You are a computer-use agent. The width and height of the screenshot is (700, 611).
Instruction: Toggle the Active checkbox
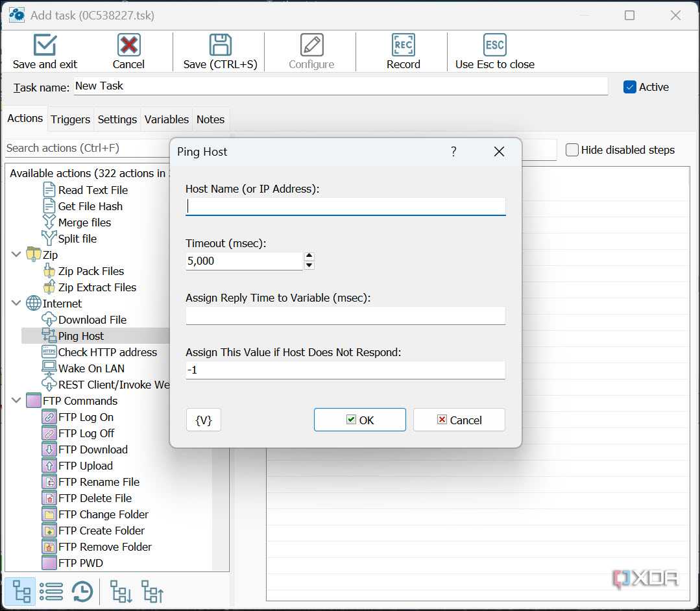(x=629, y=87)
